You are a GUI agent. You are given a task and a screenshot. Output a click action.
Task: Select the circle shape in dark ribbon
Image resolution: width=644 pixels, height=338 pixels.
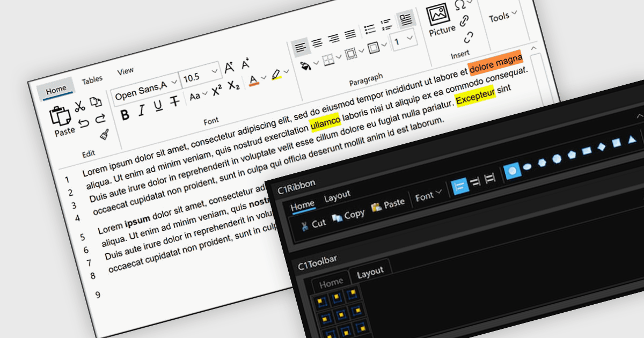pyautogui.click(x=513, y=170)
